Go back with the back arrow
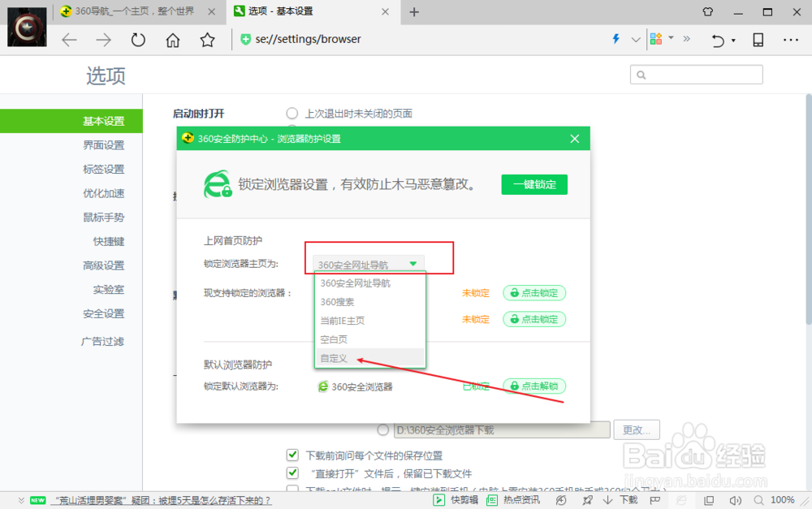 [69, 40]
